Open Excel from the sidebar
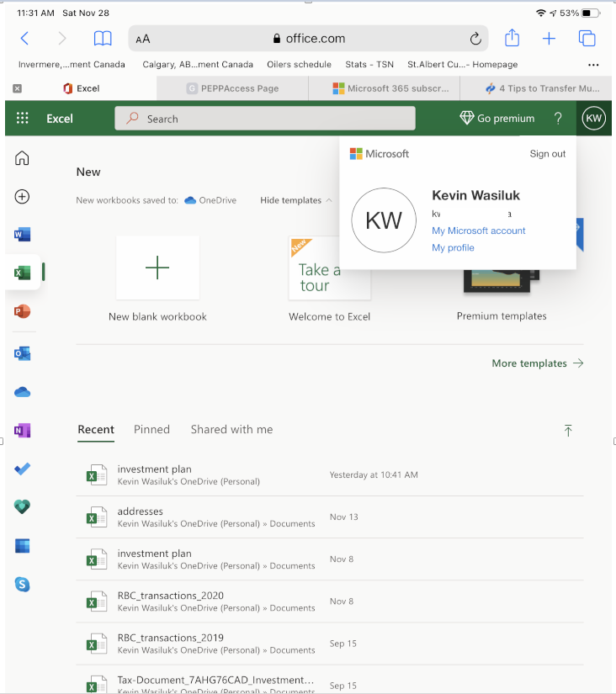 (x=22, y=273)
